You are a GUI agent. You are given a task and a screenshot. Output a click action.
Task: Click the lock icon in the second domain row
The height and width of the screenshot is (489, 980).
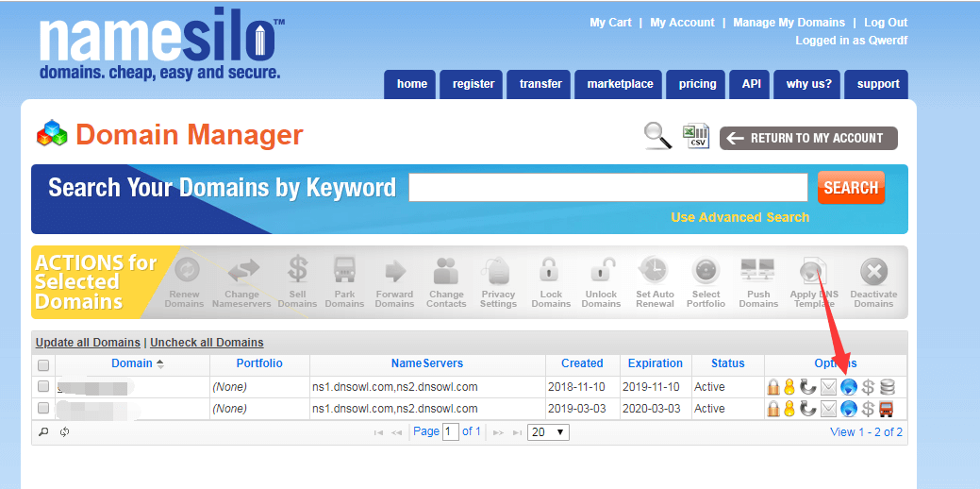(x=772, y=409)
